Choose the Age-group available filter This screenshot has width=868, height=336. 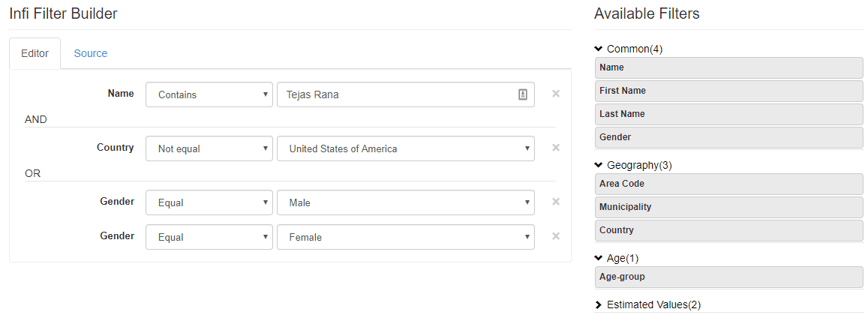[x=728, y=277]
